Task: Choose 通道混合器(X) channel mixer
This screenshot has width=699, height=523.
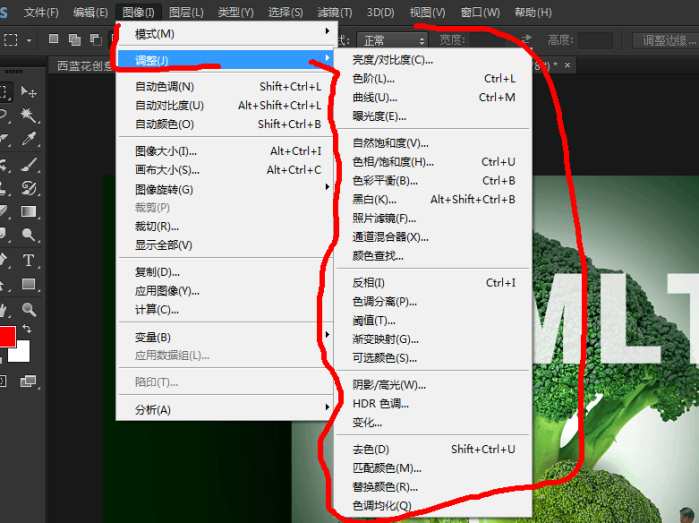Action: (x=433, y=237)
